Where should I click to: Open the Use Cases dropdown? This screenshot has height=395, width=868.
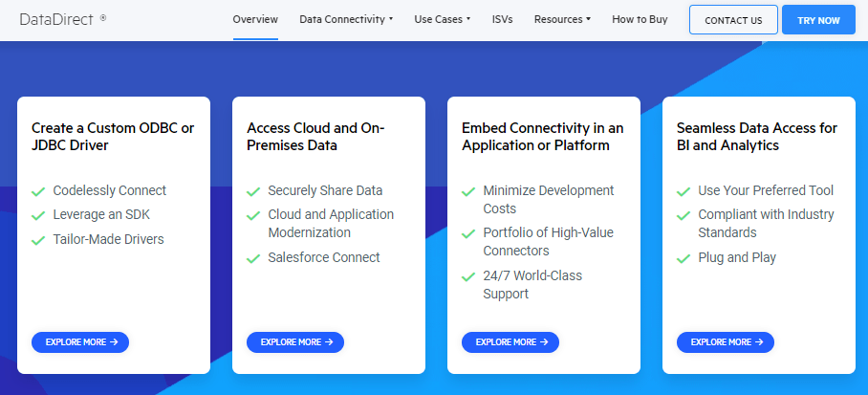click(x=442, y=19)
